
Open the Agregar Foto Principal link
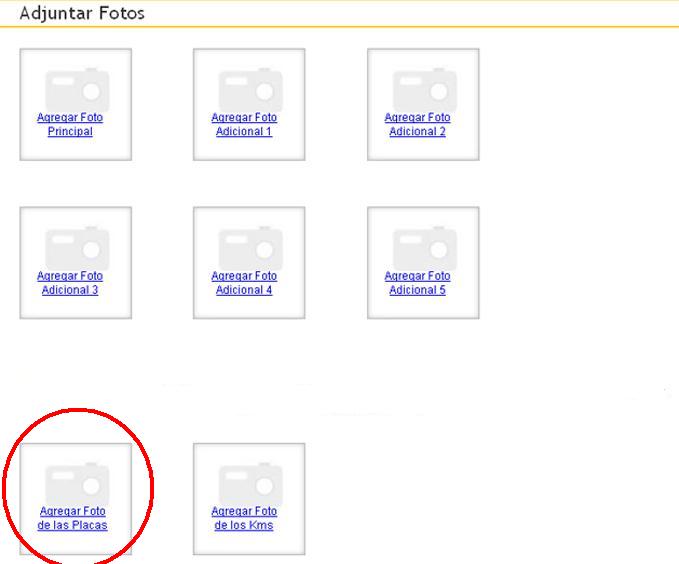point(70,124)
